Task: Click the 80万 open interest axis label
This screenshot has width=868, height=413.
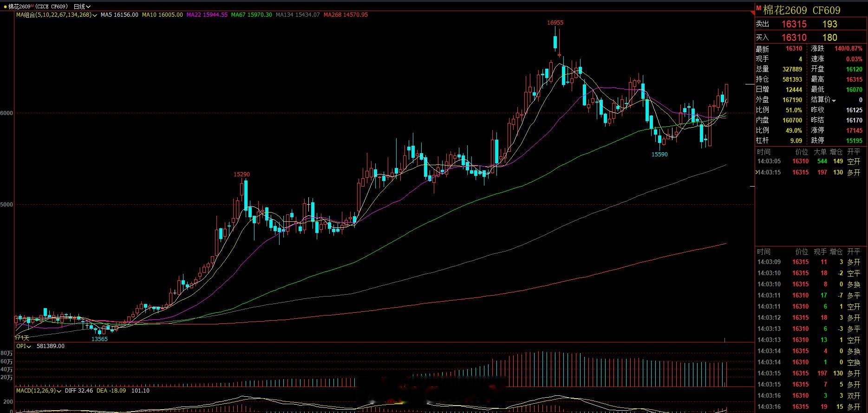Action: [x=7, y=354]
